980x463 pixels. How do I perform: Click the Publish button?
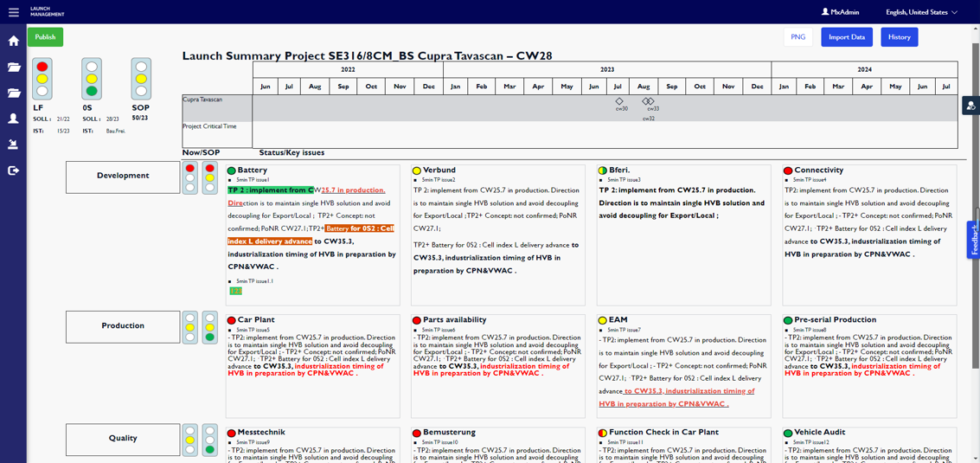(45, 37)
